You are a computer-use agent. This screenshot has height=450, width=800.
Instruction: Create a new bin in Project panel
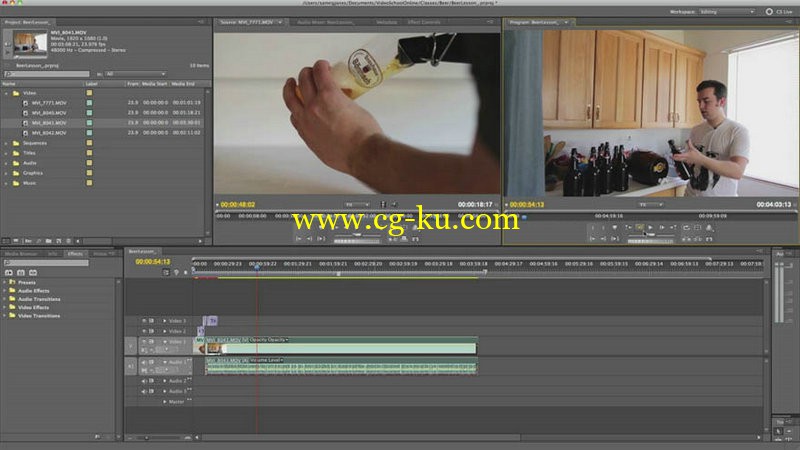point(48,240)
